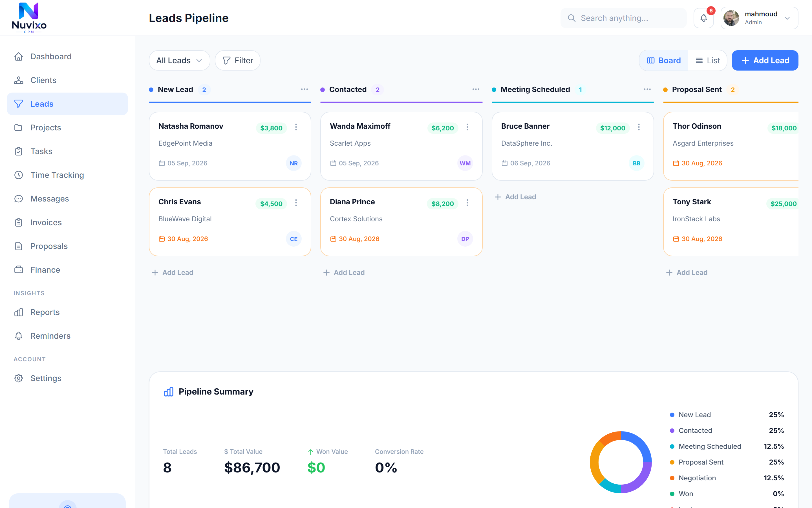Open notifications bell icon

704,18
